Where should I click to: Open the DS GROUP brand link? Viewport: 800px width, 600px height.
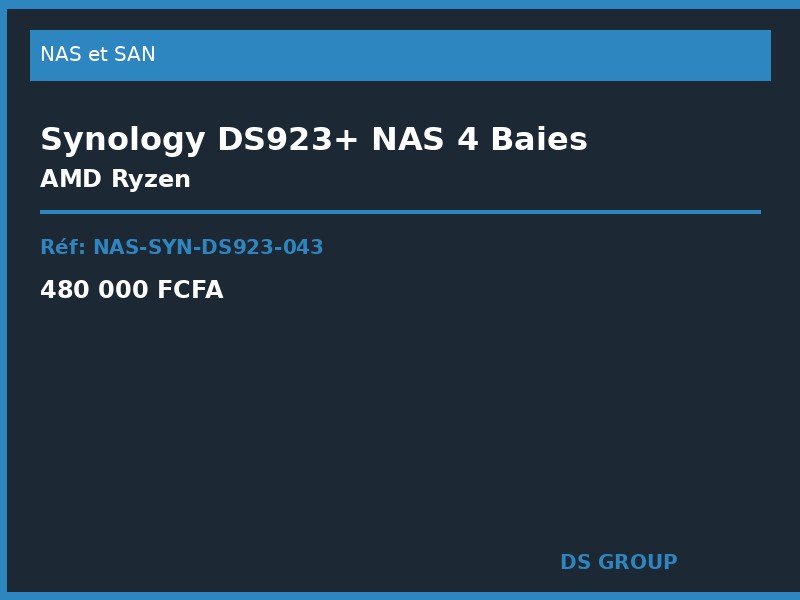[x=618, y=563]
